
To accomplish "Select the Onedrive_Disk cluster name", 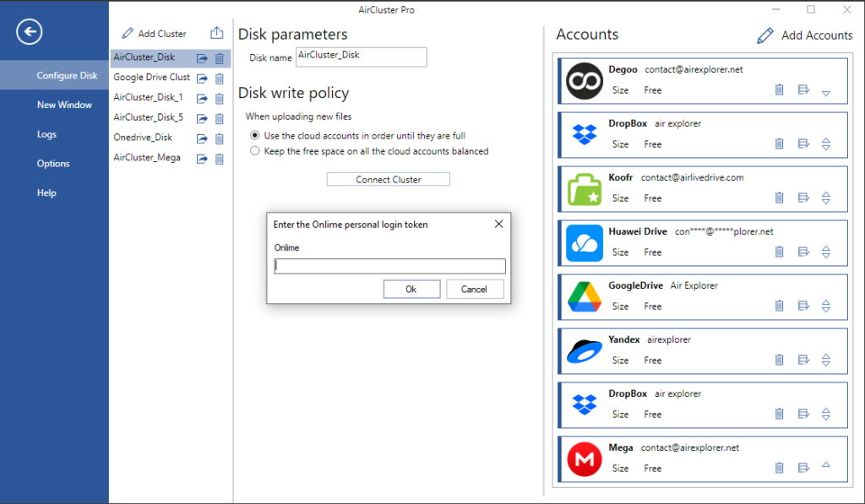I will pyautogui.click(x=143, y=138).
